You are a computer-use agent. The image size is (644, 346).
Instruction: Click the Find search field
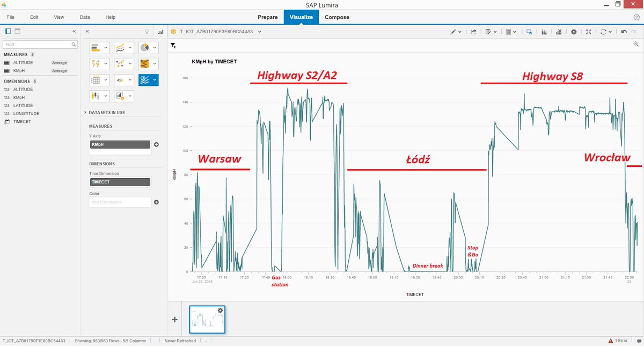tap(40, 45)
